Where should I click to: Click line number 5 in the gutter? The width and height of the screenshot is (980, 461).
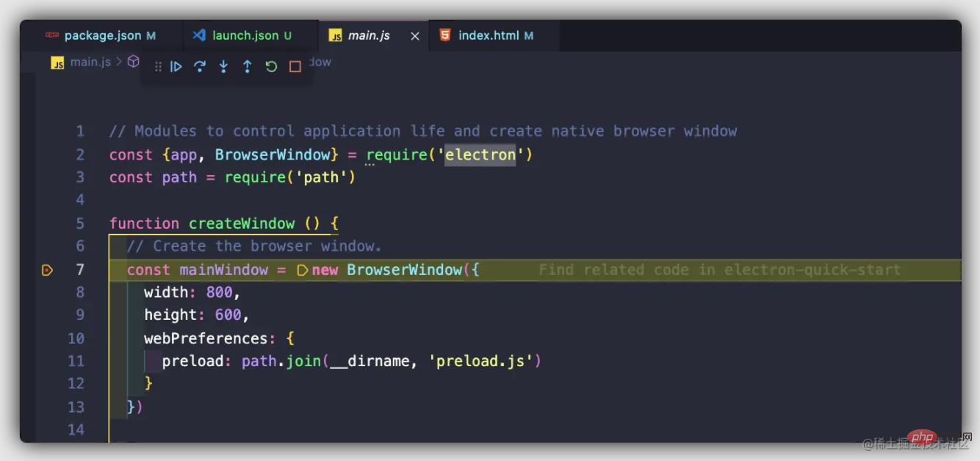80,224
